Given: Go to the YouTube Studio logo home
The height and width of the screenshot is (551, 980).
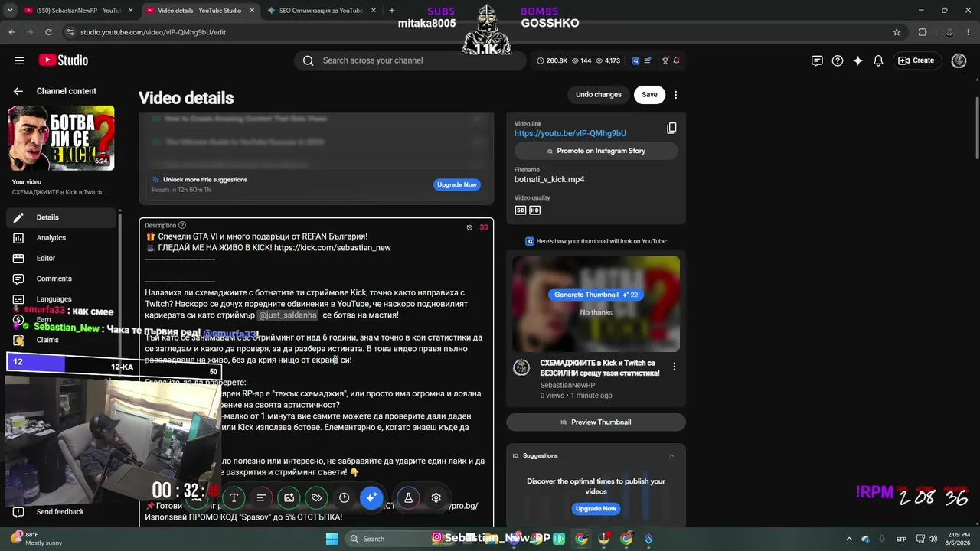Looking at the screenshot, I should click(64, 60).
